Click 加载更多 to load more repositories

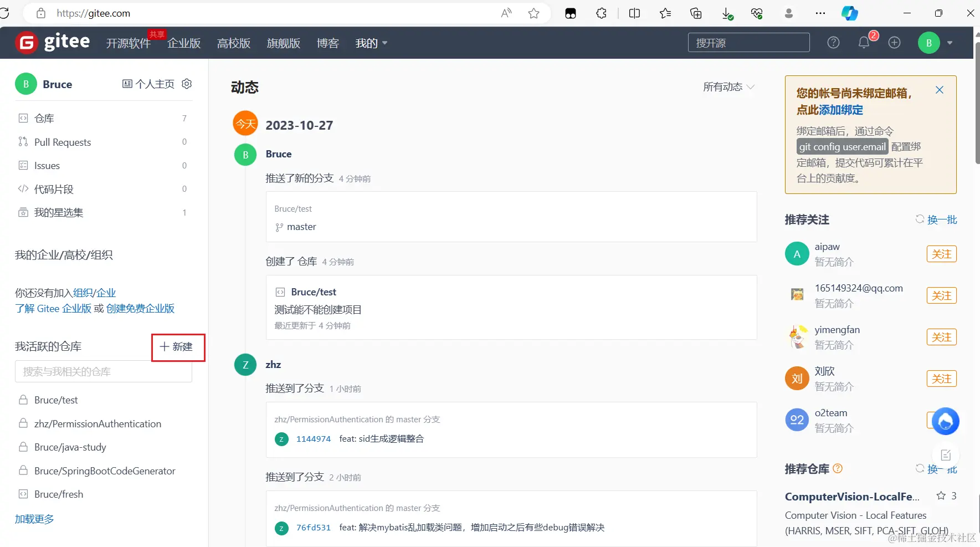[34, 519]
